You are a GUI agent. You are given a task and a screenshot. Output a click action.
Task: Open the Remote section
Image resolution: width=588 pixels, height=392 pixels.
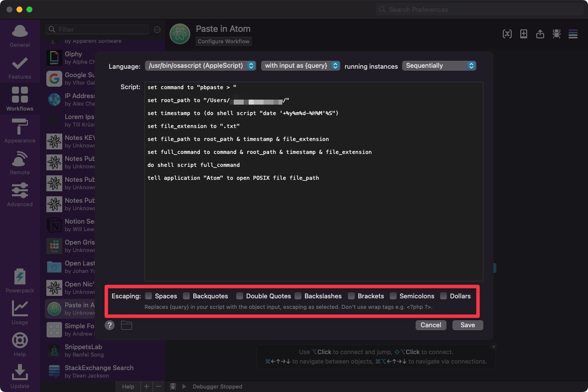19,163
